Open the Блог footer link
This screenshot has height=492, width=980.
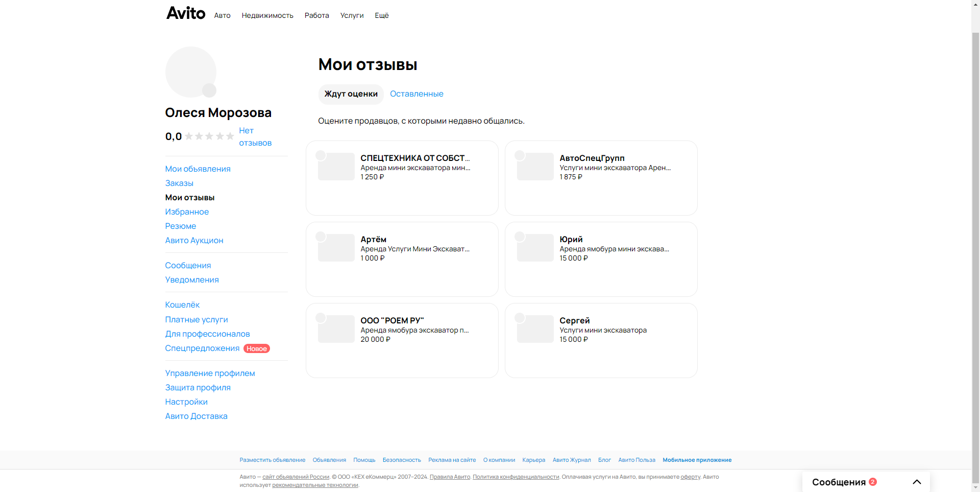click(604, 460)
